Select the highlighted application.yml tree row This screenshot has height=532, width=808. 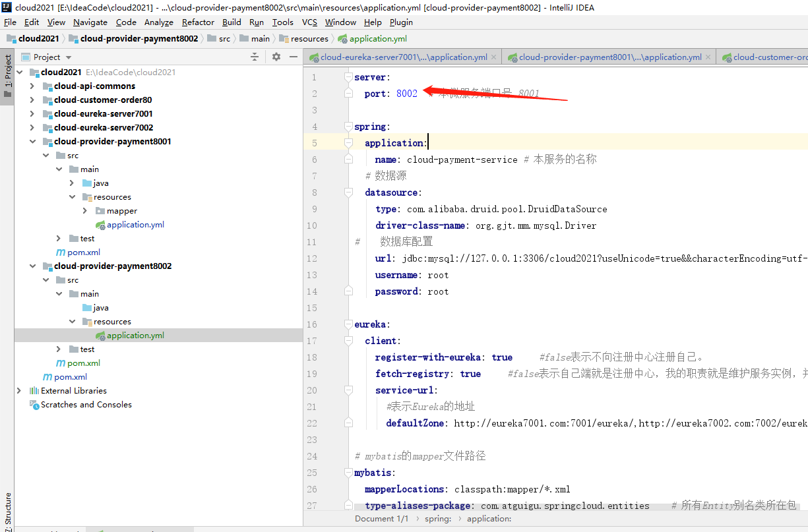tap(158, 336)
